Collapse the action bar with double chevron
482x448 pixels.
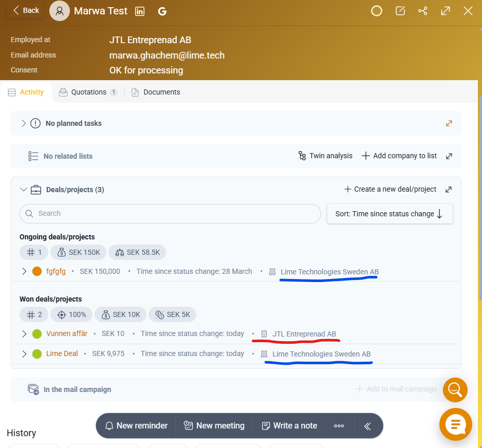(367, 426)
